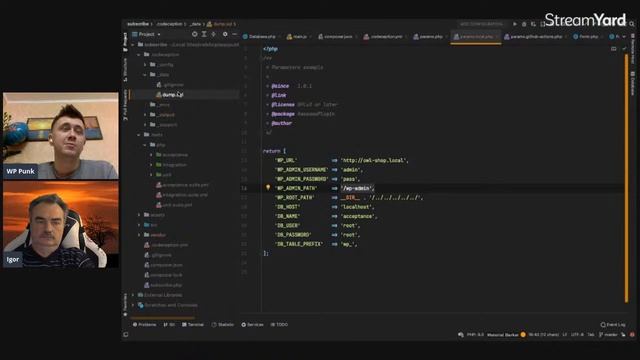The height and width of the screenshot is (360, 640).
Task: Switch to params.php tab
Action: pyautogui.click(x=429, y=37)
